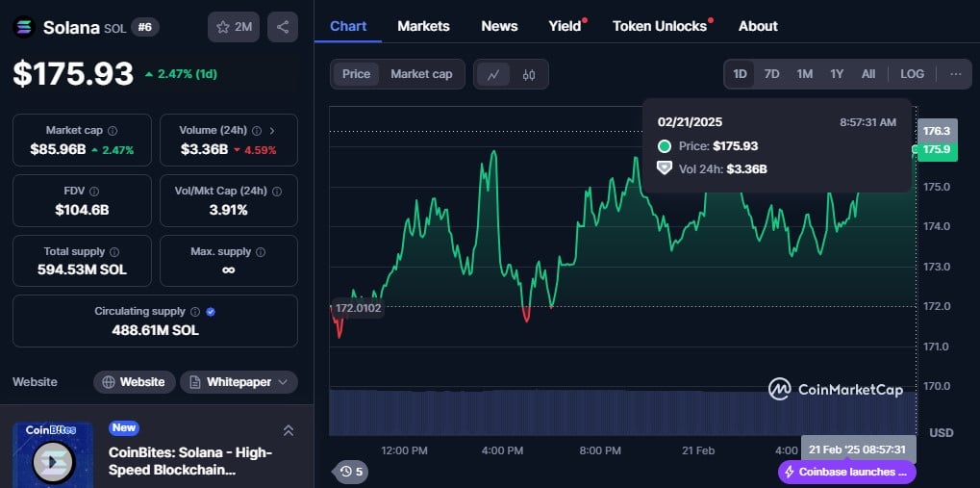Click the green 175.9 current price tag
The image size is (980, 488).
pos(937,150)
